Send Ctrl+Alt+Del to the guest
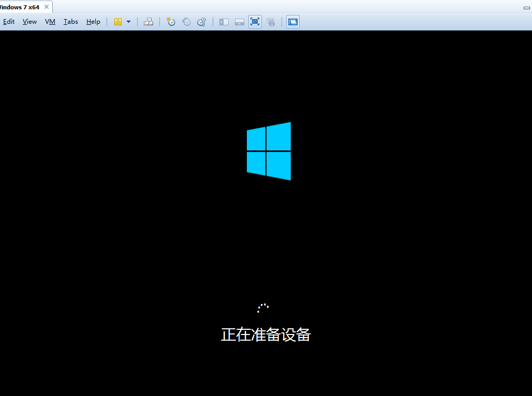The width and height of the screenshot is (532, 396). click(x=149, y=22)
